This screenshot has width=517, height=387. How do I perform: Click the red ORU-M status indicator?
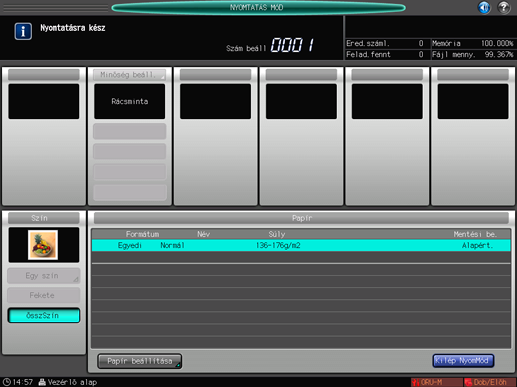pos(437,382)
